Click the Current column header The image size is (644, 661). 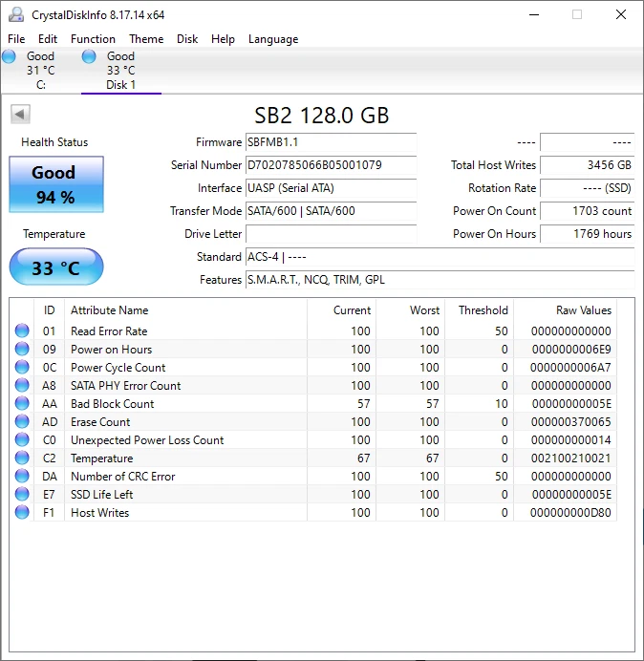342,310
